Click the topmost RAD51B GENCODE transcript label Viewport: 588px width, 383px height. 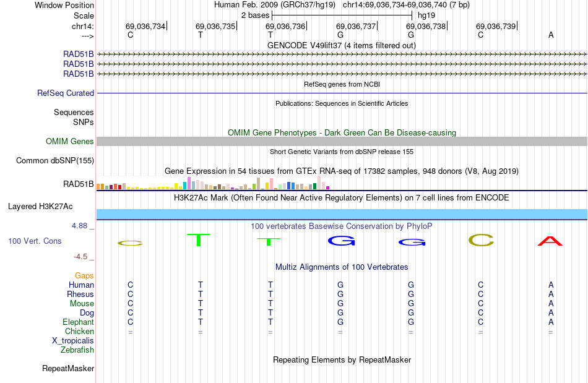coord(79,54)
